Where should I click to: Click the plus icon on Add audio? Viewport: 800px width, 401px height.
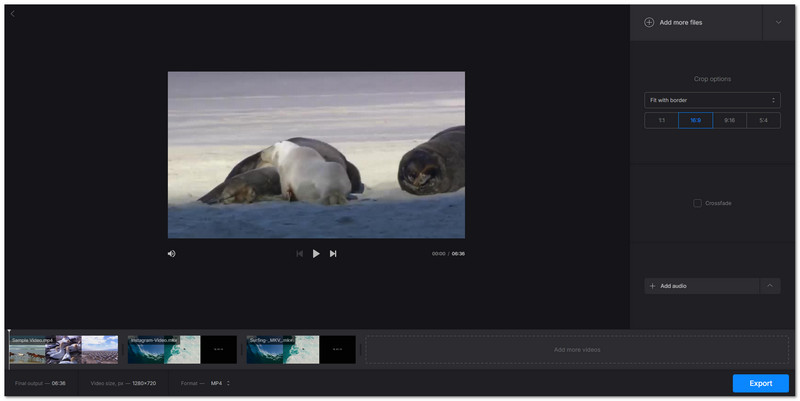pyautogui.click(x=653, y=286)
